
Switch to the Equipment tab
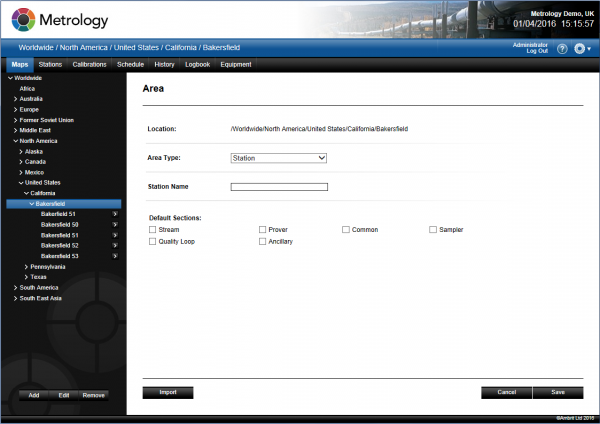pos(236,65)
